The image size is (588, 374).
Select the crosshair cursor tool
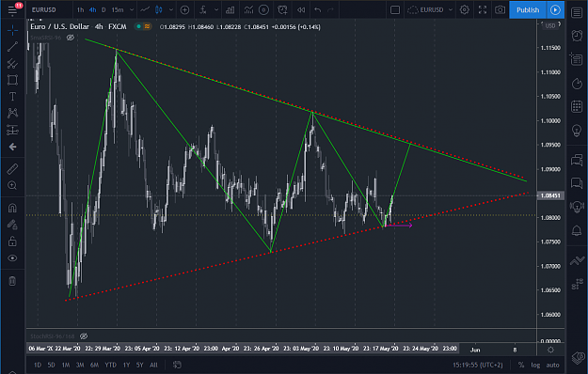[12, 30]
